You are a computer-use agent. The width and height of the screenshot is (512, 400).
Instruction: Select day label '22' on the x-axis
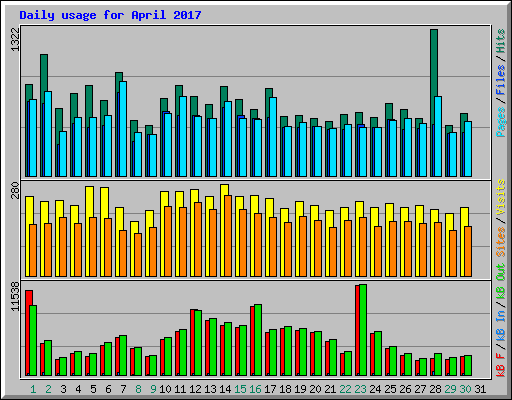pyautogui.click(x=345, y=389)
